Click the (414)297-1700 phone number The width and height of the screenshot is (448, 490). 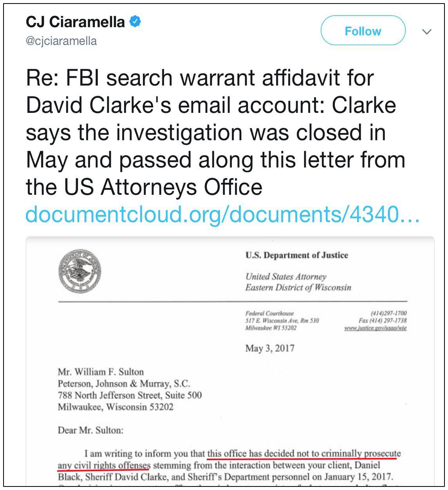coord(388,313)
